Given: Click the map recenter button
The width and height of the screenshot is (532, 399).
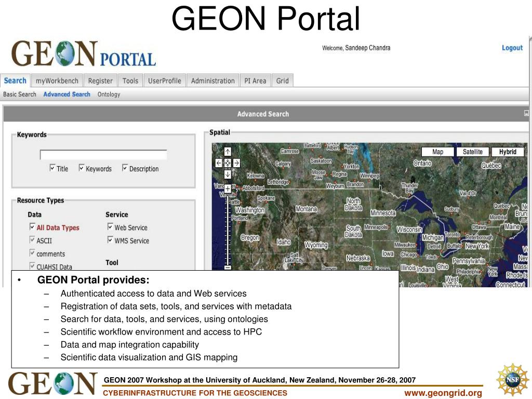Looking at the screenshot, I should 228,163.
